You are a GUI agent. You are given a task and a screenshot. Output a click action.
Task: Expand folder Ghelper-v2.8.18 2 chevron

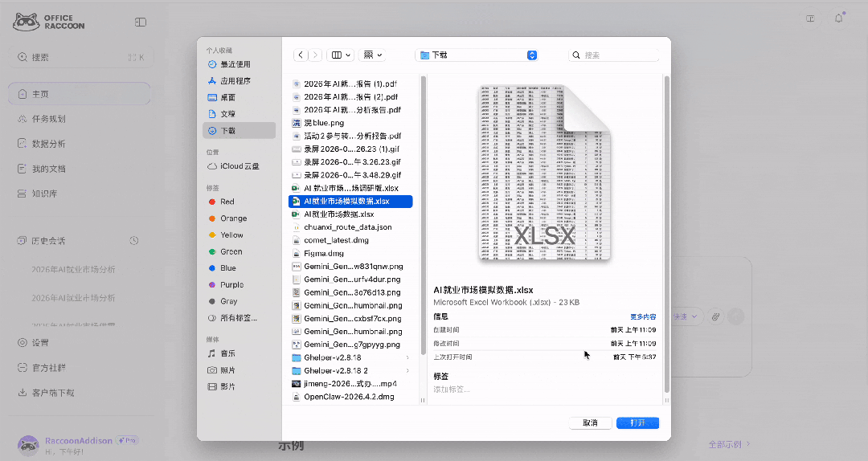pos(407,371)
